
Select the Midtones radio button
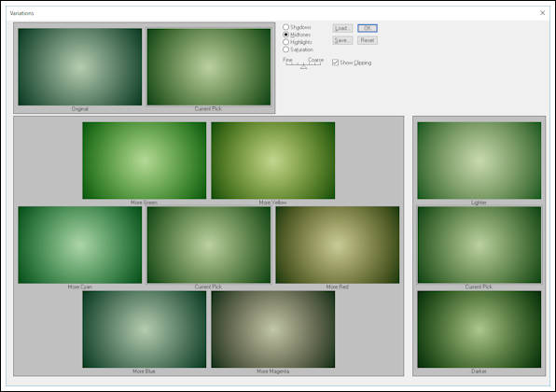tap(285, 35)
